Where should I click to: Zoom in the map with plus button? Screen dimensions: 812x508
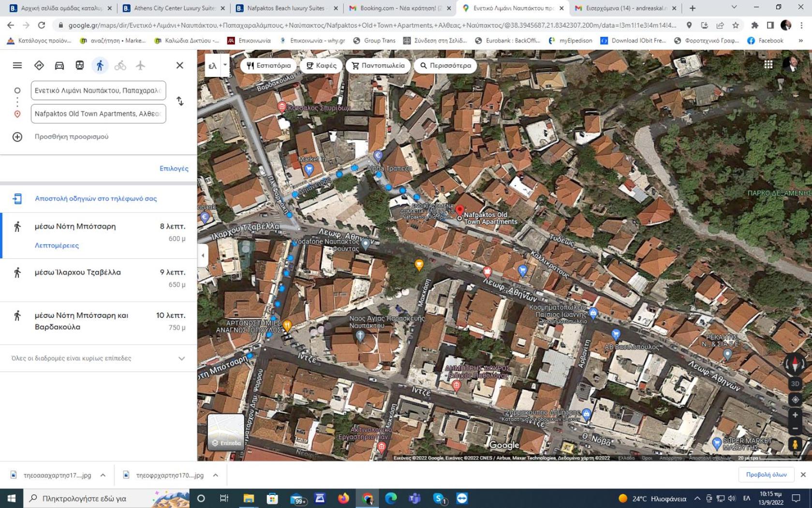(x=795, y=415)
